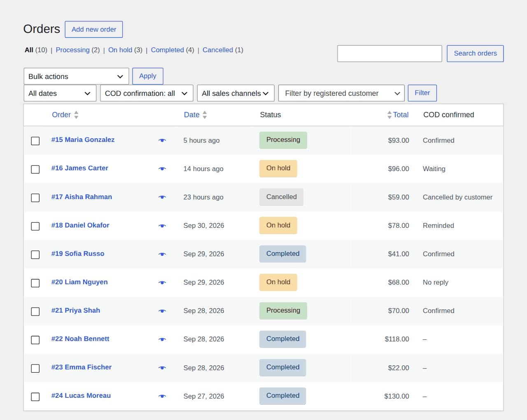The height and width of the screenshot is (420, 527).
Task: Click the Filter button
Action: pyautogui.click(x=422, y=93)
